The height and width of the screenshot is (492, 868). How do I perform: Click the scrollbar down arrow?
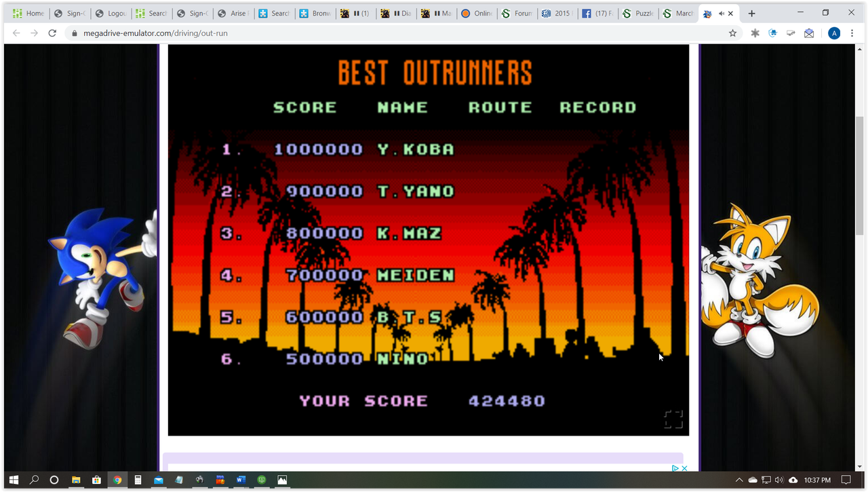pos(859,466)
